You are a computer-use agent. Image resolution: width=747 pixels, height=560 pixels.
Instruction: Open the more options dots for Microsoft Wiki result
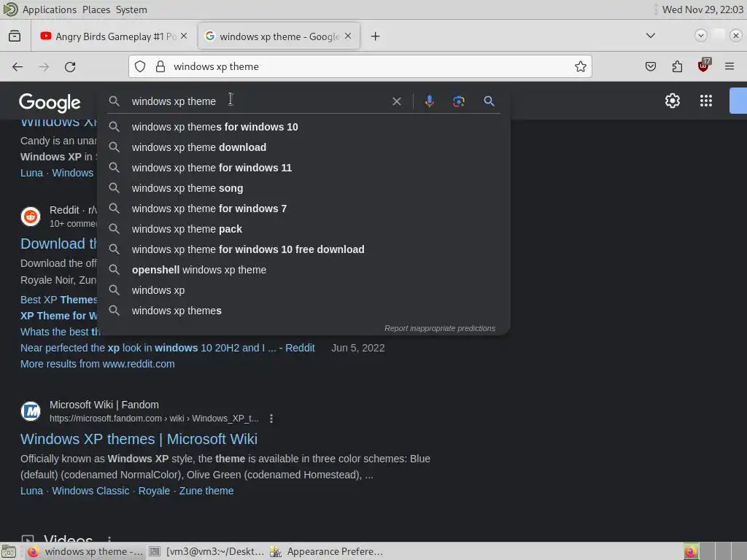click(x=271, y=419)
